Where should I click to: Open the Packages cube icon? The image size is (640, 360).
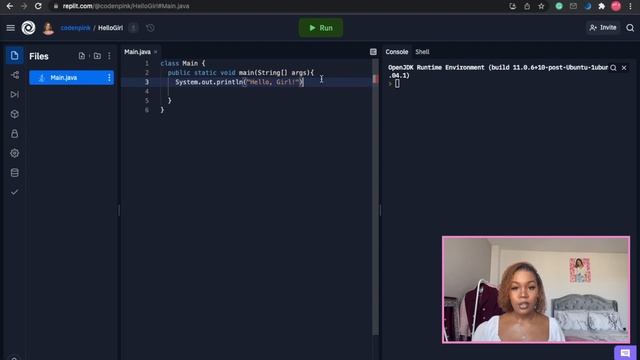tap(15, 114)
